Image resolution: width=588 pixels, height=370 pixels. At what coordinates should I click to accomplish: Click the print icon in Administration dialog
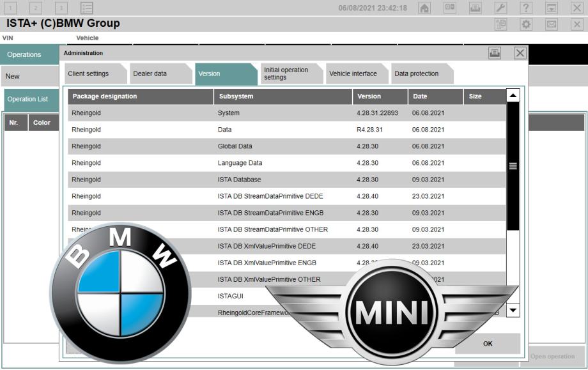pyautogui.click(x=495, y=53)
